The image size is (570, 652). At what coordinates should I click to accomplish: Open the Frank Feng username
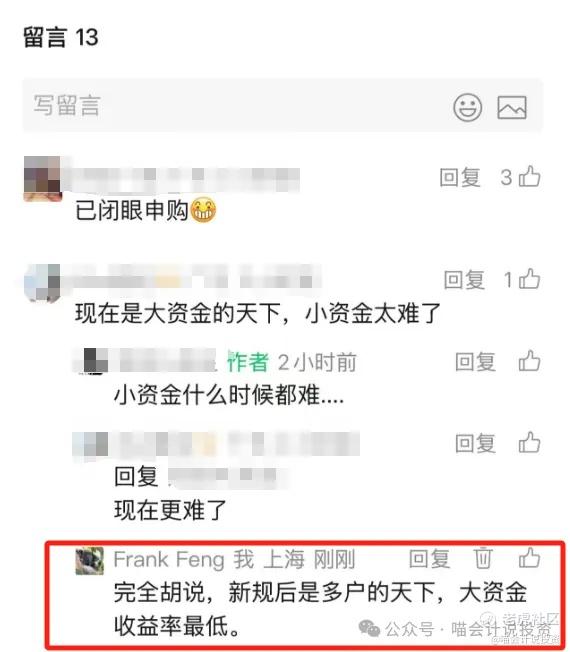click(x=169, y=559)
